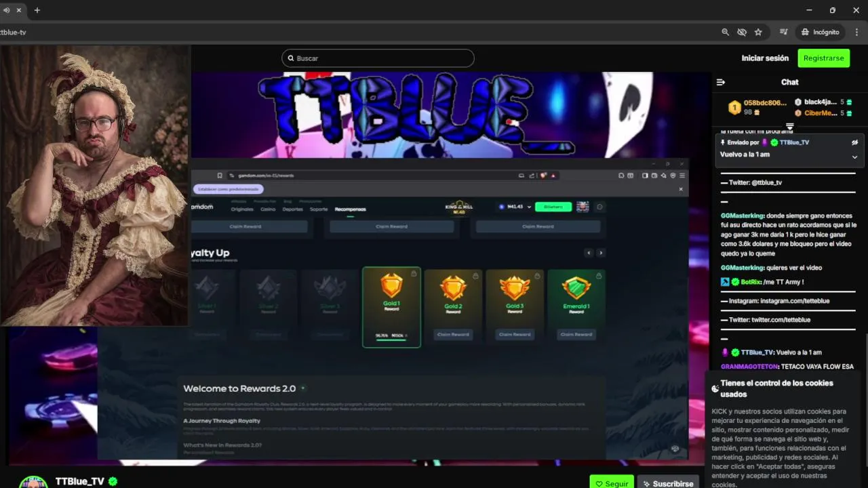Click the King of the Hill logo
Screen dimensions: 868x488
459,207
